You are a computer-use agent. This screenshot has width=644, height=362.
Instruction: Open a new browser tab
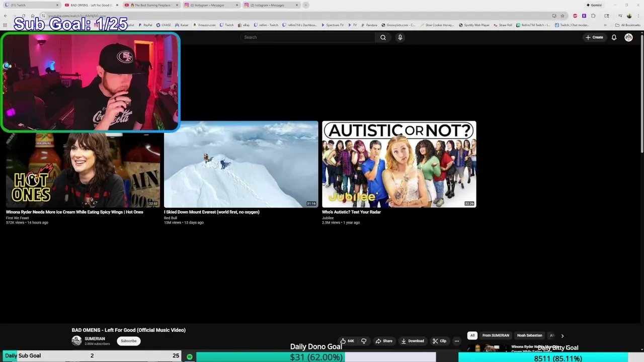tap(306, 5)
